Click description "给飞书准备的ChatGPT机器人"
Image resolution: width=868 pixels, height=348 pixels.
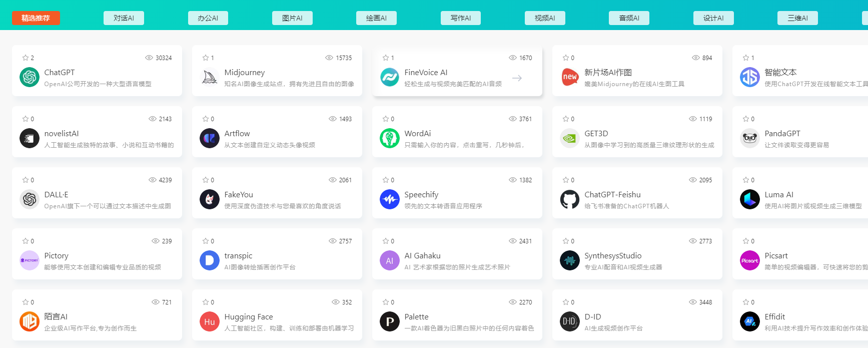627,206
